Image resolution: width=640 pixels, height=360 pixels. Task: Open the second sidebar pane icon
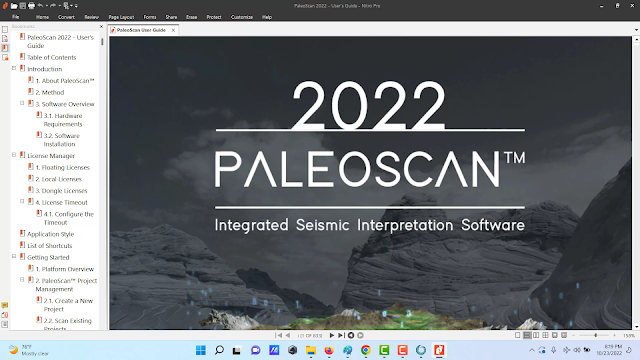coord(5,39)
